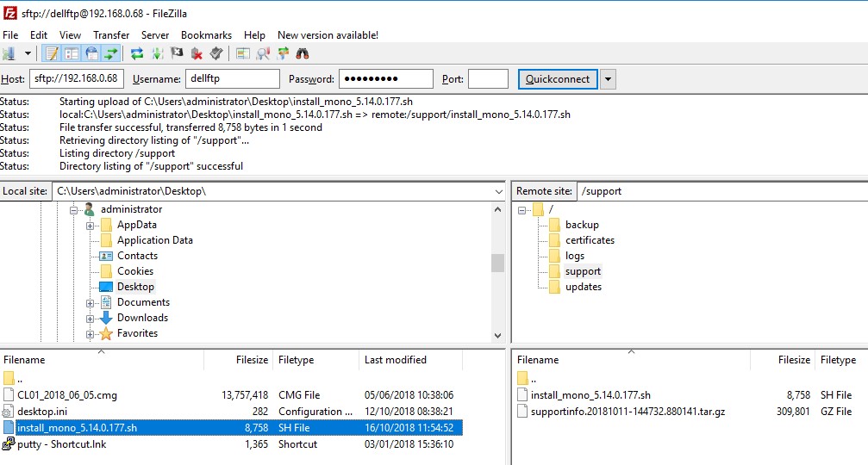Click the reconnect to last server icon
This screenshot has width=868, height=465.
[x=215, y=53]
